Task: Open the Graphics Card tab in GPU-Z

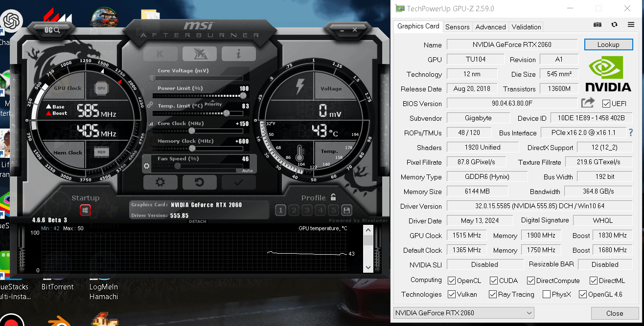Action: (418, 26)
